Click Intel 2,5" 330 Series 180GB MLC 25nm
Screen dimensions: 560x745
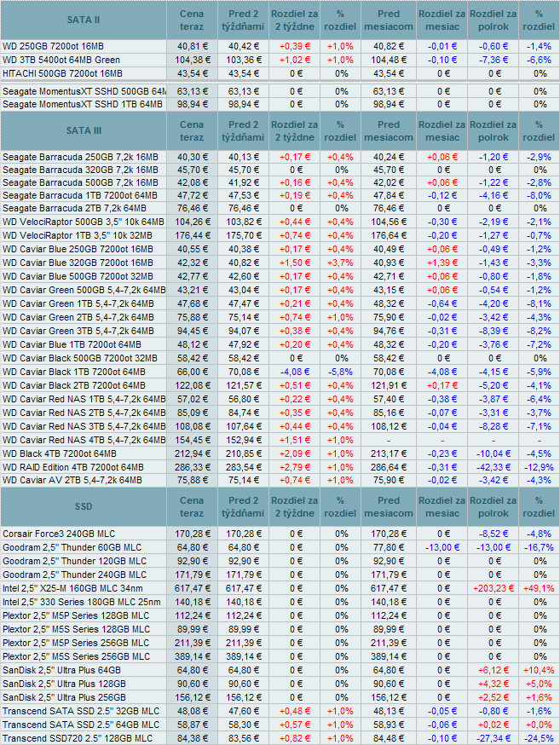click(x=82, y=602)
